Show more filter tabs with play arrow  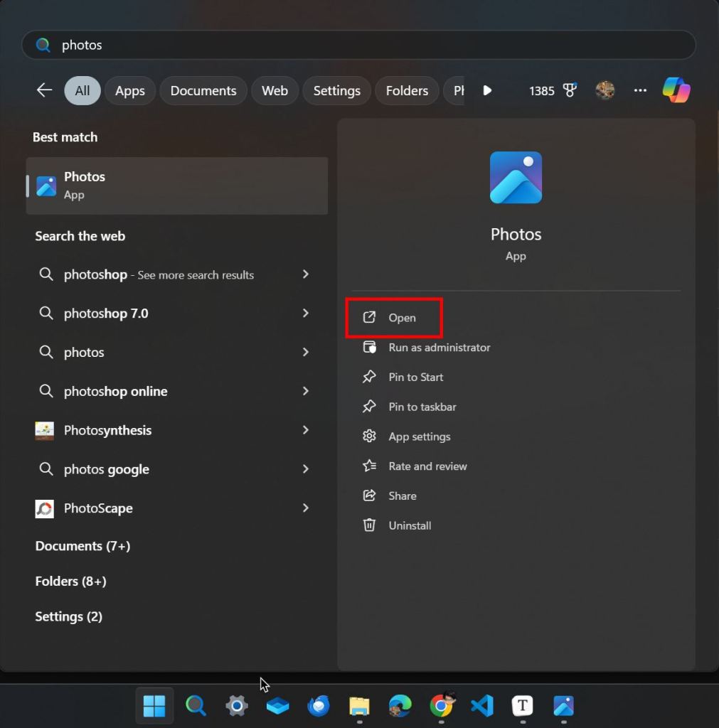click(x=486, y=90)
